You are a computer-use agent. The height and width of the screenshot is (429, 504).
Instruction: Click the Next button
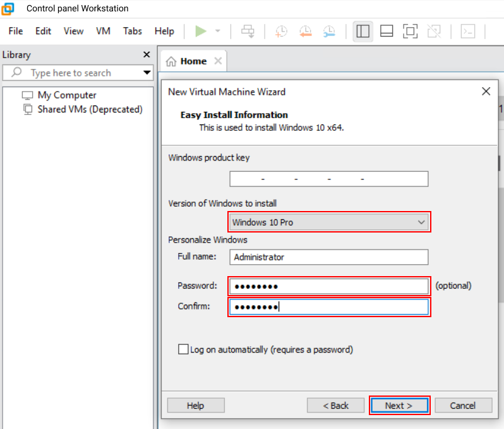[399, 406]
